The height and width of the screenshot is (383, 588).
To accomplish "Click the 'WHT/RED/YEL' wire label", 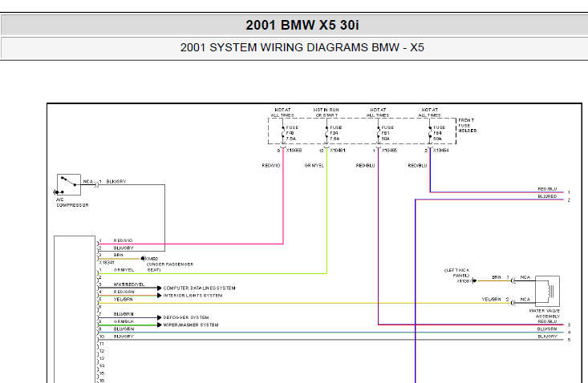I will point(129,284).
